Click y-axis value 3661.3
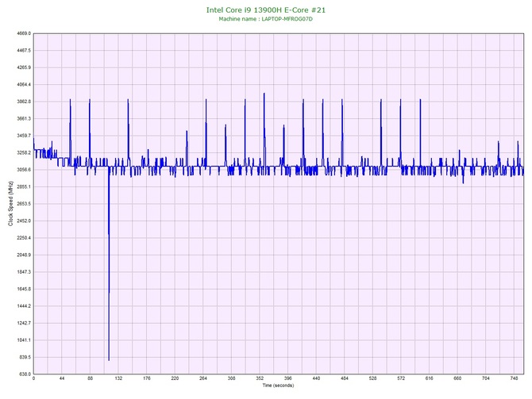532x399 pixels. [24, 119]
